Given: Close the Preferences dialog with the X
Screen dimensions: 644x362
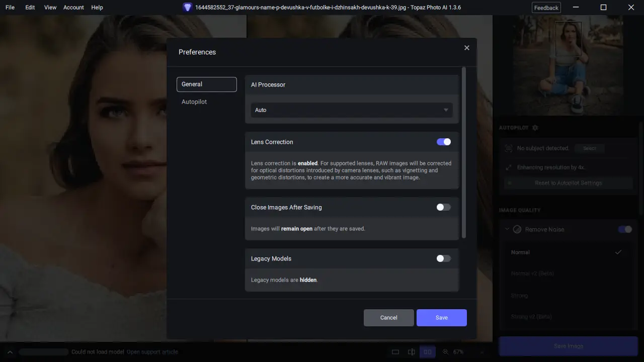Looking at the screenshot, I should point(467,48).
